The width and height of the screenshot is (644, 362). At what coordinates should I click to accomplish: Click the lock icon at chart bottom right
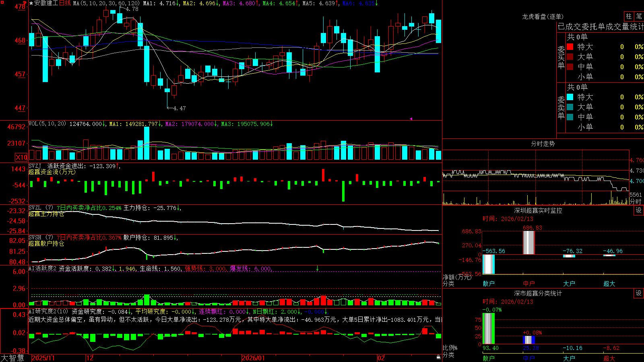[x=438, y=357]
